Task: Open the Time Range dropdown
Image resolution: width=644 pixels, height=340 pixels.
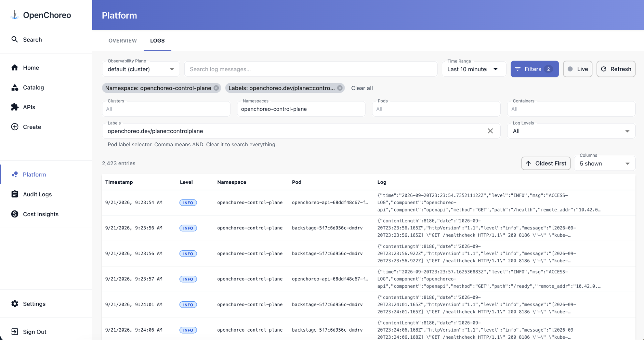Action: point(473,69)
